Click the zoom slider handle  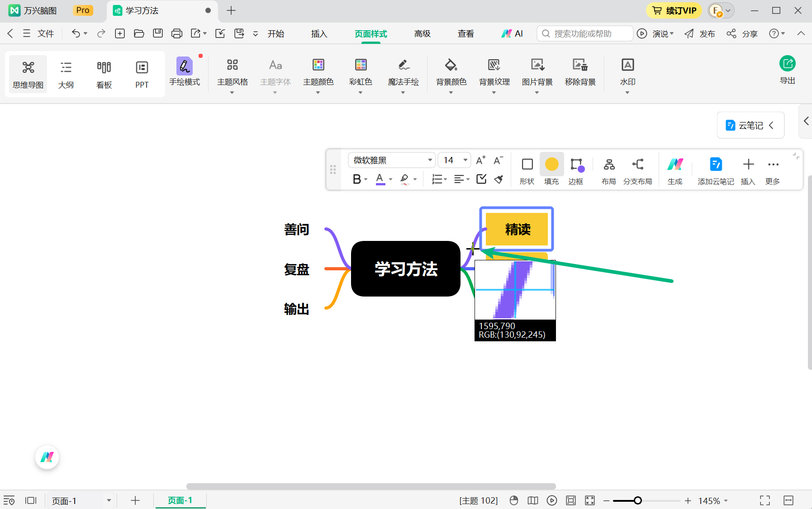[x=637, y=500]
